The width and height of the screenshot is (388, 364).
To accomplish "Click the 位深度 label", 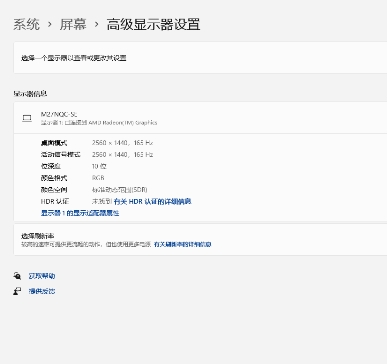I will click(x=51, y=166).
